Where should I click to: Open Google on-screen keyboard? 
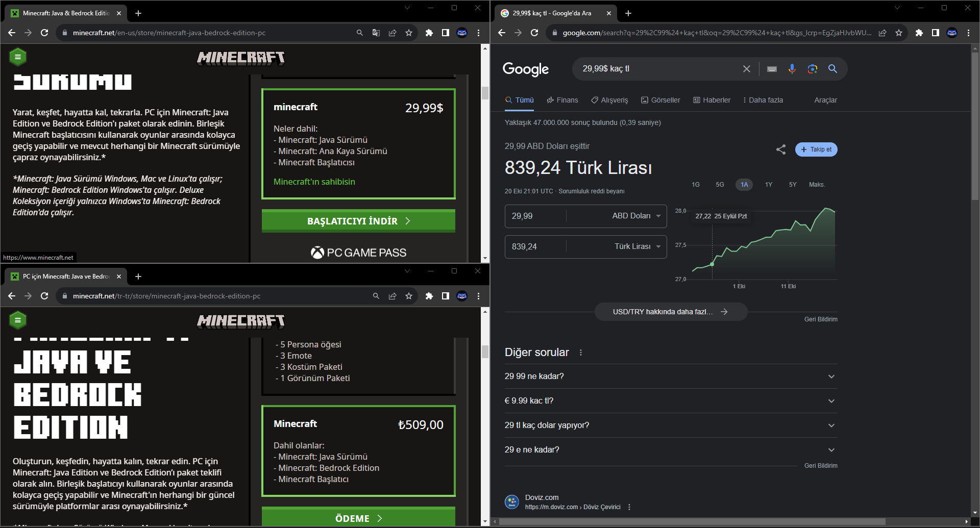[x=772, y=69]
